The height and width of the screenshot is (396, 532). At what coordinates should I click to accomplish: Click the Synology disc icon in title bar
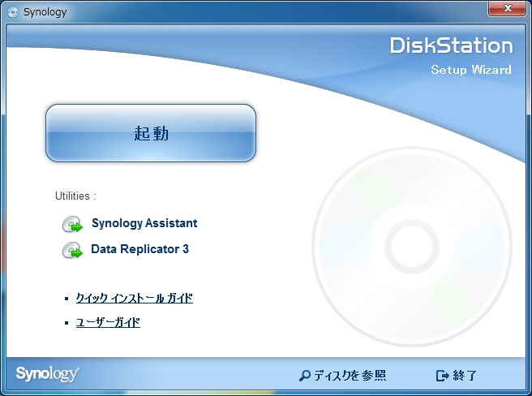point(13,12)
